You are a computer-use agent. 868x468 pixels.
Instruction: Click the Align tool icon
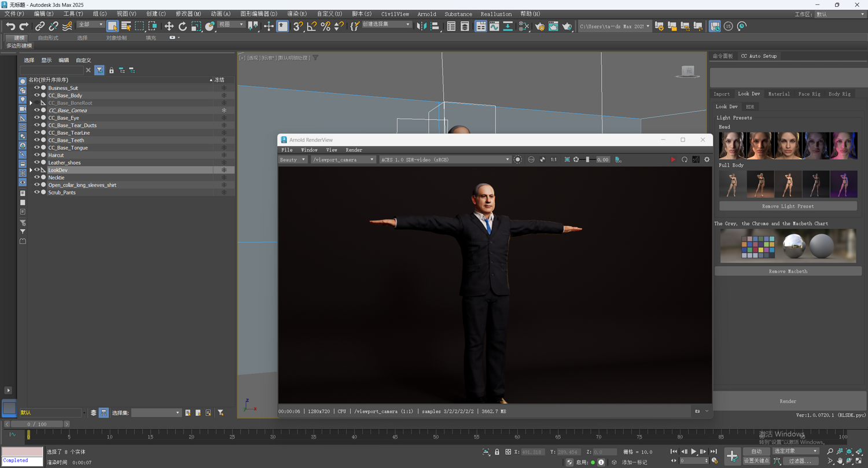[x=435, y=26]
